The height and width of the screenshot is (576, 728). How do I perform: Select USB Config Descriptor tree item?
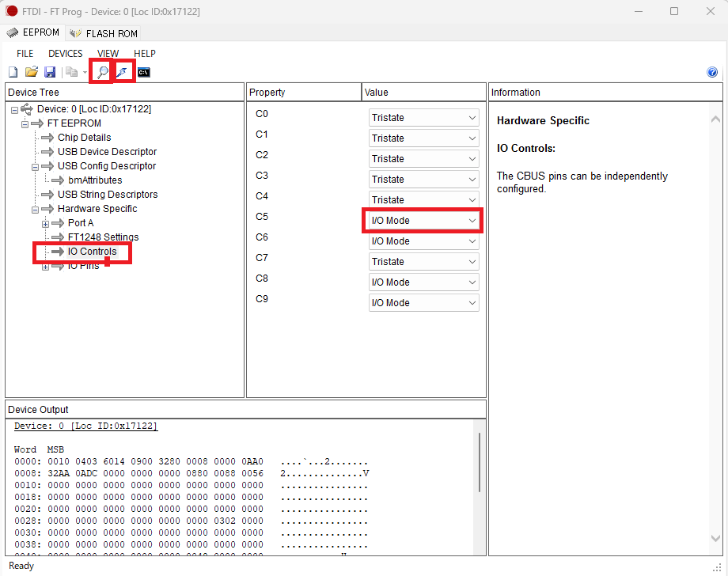[107, 166]
